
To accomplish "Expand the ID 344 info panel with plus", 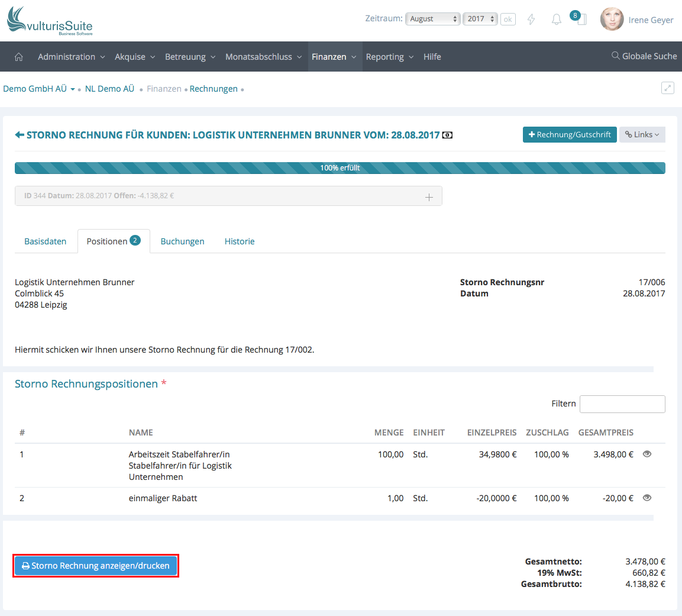I will (x=429, y=197).
